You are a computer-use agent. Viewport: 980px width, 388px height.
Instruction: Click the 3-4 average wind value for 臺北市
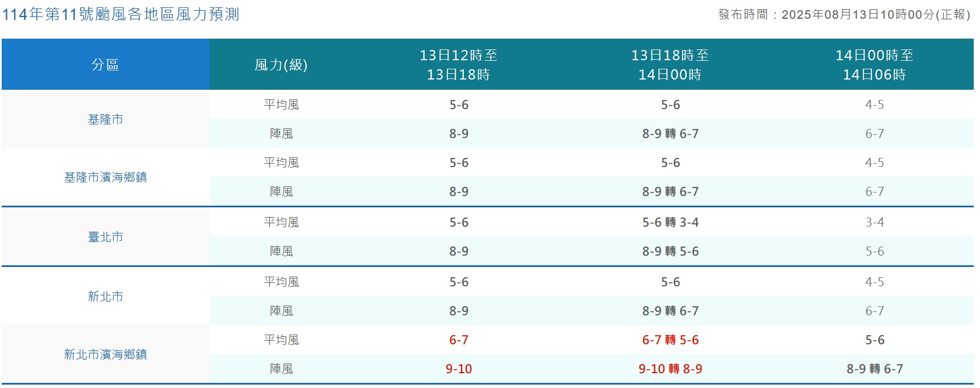874,222
